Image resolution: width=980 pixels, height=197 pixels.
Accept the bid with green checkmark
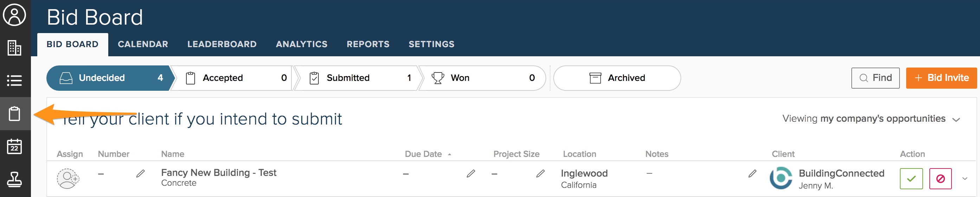(x=911, y=178)
